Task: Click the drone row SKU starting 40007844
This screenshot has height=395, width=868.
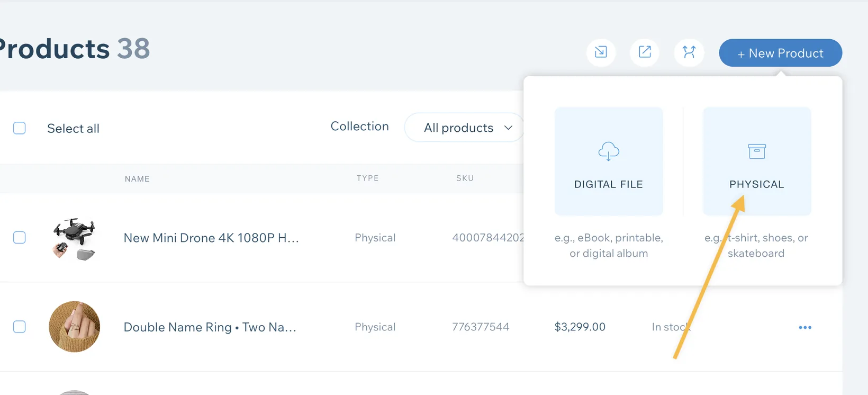Action: [487, 238]
